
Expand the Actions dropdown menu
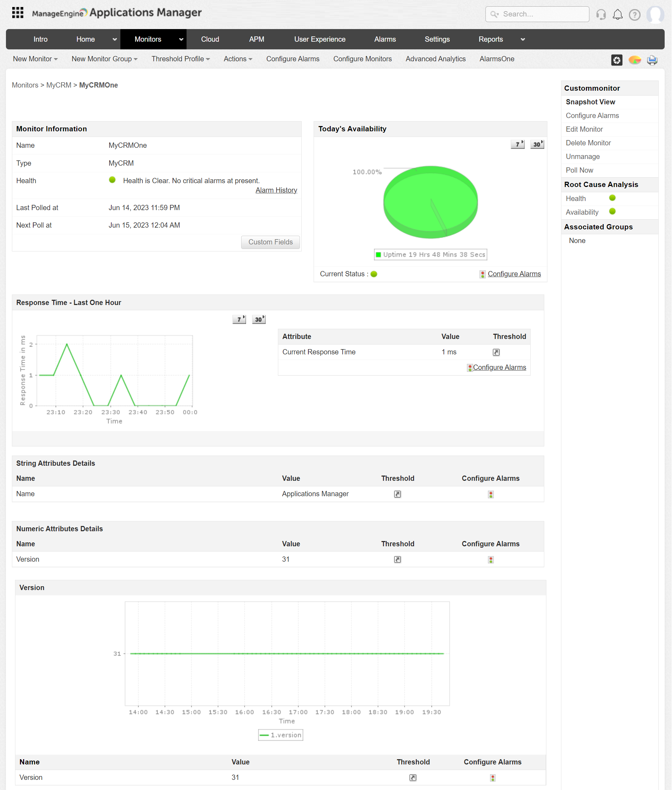[x=238, y=59]
